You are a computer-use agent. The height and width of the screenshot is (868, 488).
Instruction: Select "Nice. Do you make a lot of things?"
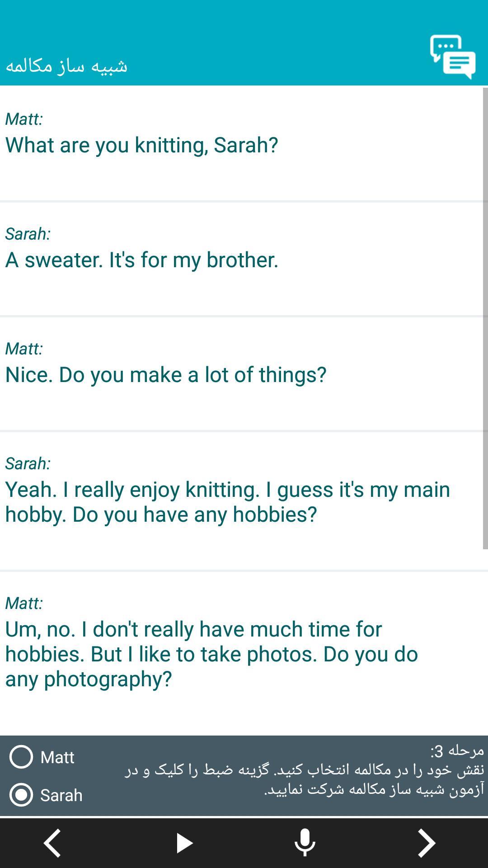coord(165,375)
